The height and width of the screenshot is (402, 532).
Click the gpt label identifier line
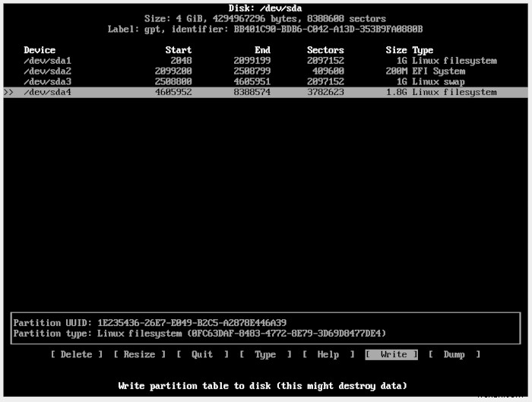tap(265, 29)
